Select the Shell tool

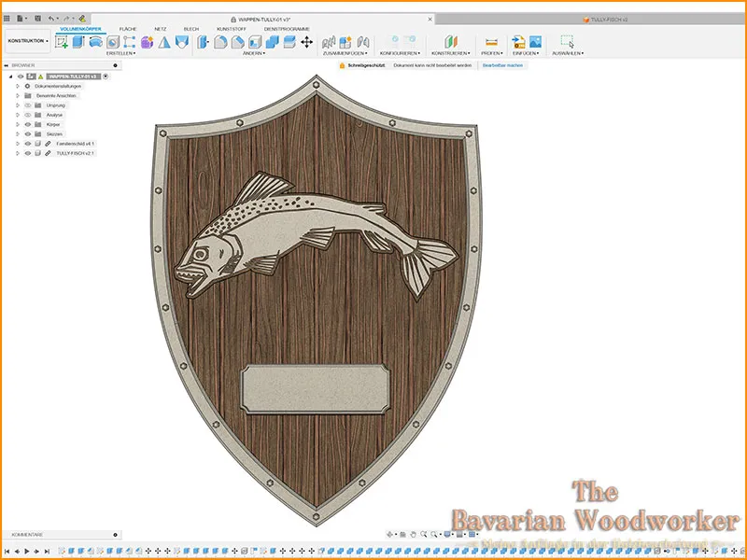[x=255, y=42]
